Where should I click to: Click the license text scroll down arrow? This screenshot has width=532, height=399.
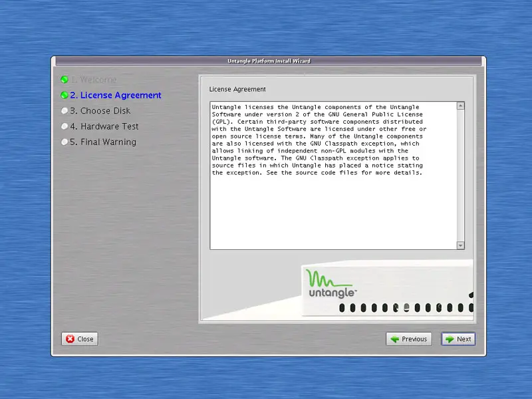pyautogui.click(x=460, y=245)
